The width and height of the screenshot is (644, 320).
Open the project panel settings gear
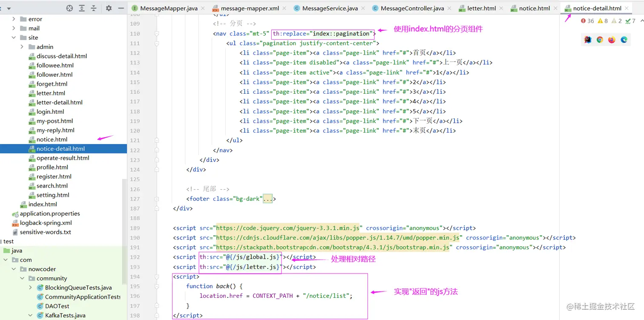[x=109, y=8]
